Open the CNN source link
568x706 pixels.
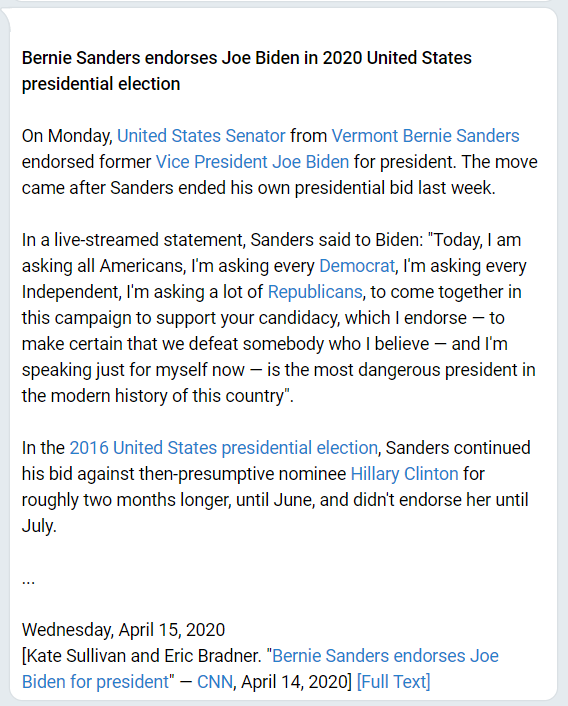(215, 682)
